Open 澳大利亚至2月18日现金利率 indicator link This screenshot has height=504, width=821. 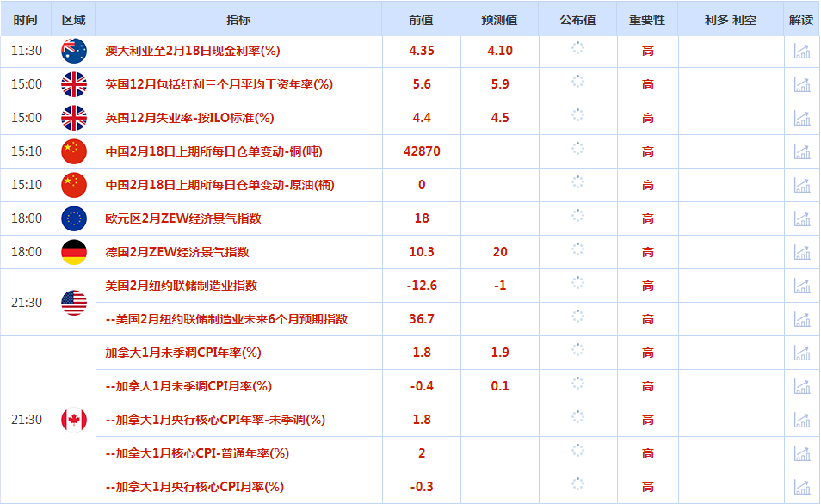[x=193, y=51]
